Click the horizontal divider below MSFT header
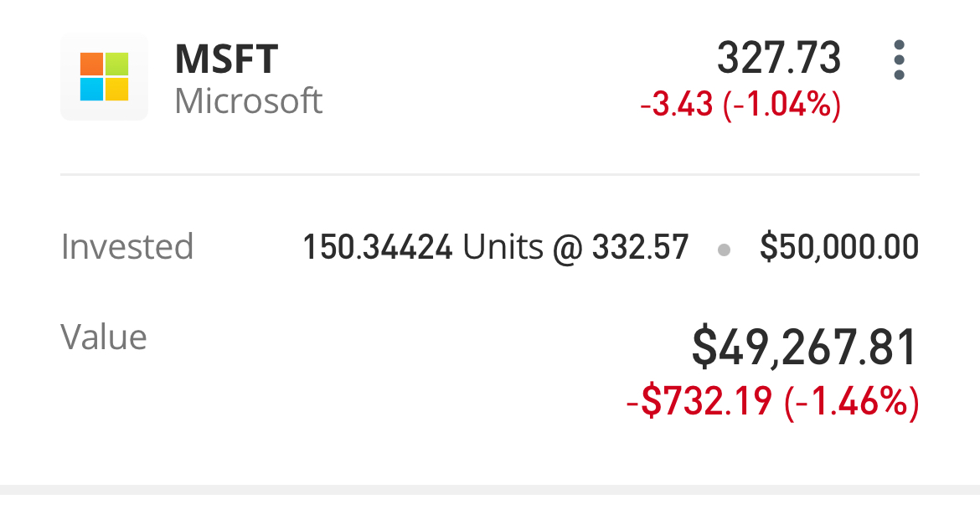 (490, 174)
